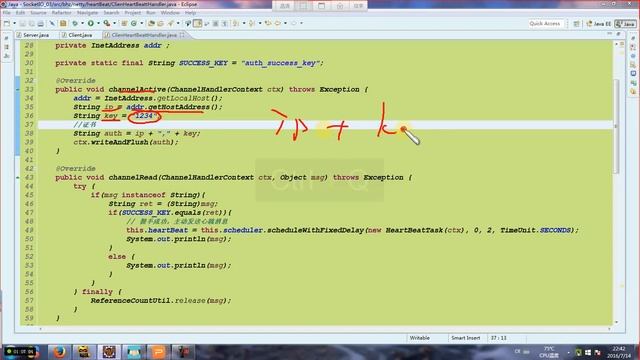Click the taskbar clock showing 22:42
The height and width of the screenshot is (360, 640).
click(x=619, y=352)
